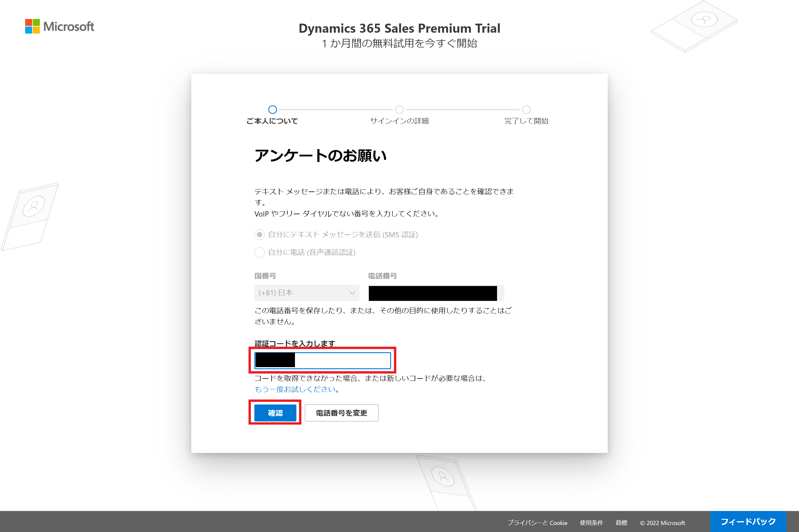Open the 商標 footer link
799x532 pixels.
click(621, 523)
